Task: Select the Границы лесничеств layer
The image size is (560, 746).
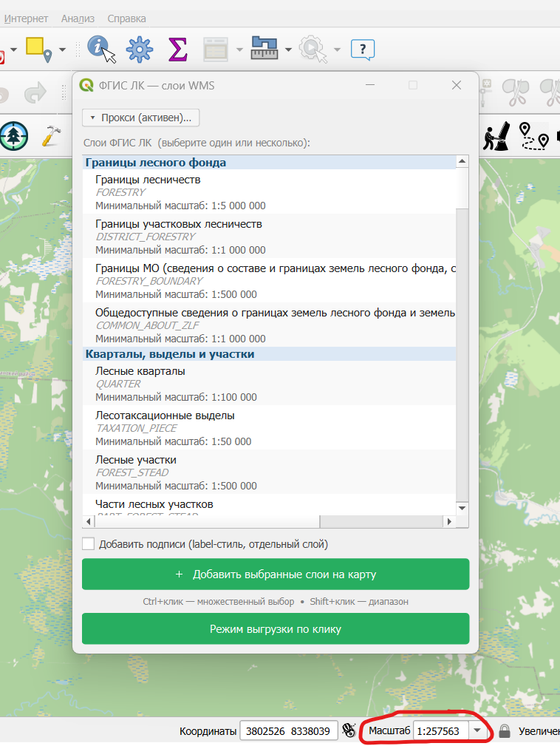Action: pyautogui.click(x=269, y=191)
